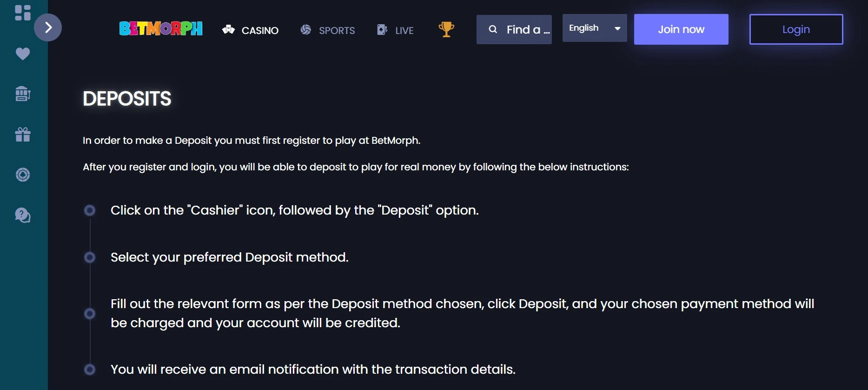
Task: Open tournaments via the trophy icon
Action: pyautogui.click(x=445, y=29)
